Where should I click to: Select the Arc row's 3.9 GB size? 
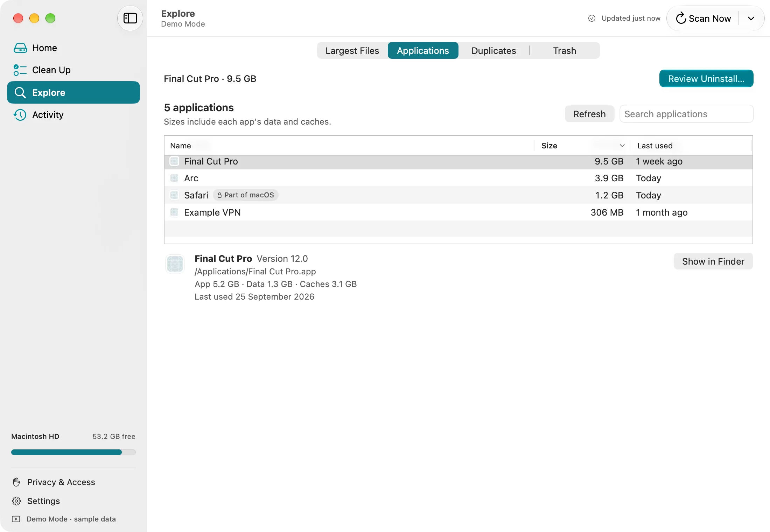(x=609, y=178)
